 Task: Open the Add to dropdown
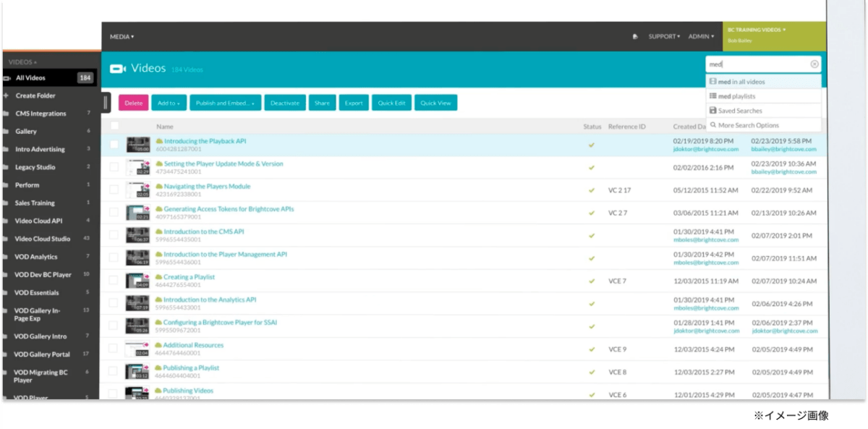[x=169, y=103]
